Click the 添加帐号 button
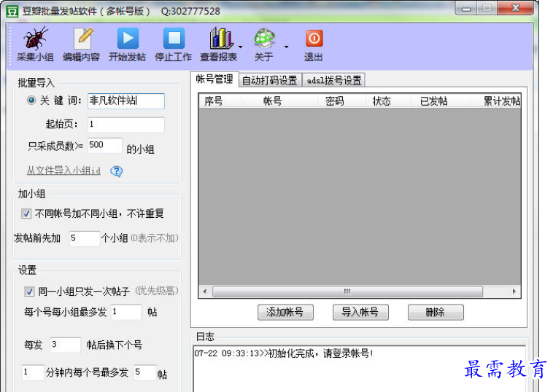This screenshot has width=553, height=392. pyautogui.click(x=285, y=312)
